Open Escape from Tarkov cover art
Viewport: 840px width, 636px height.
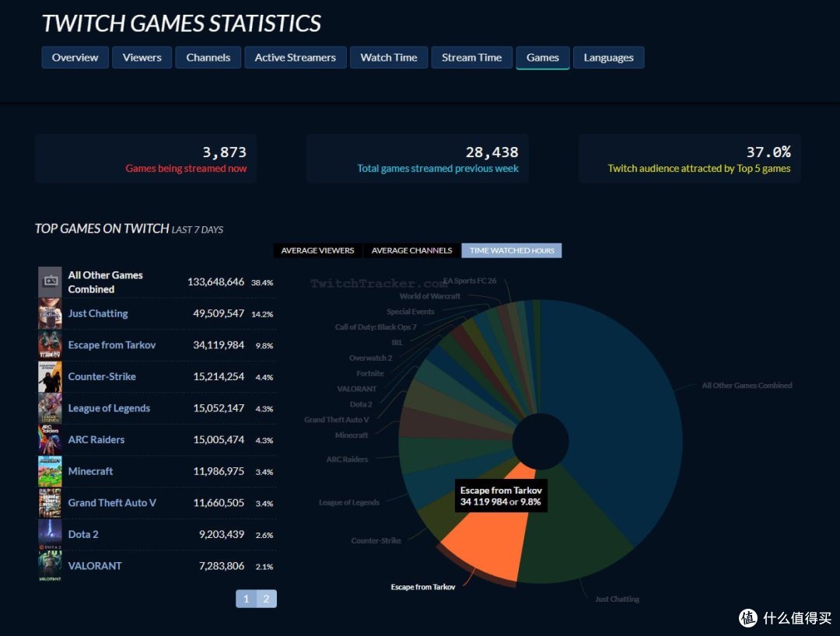(50, 344)
